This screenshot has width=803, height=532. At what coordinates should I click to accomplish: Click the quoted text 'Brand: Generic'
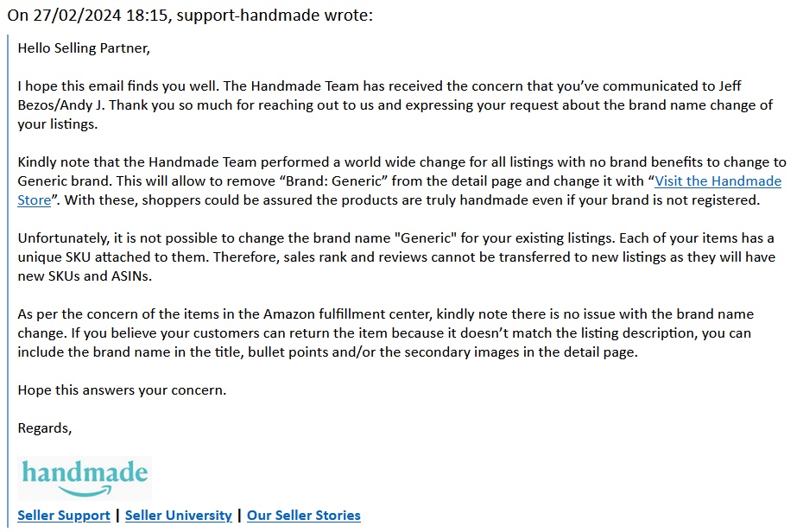tap(334, 181)
